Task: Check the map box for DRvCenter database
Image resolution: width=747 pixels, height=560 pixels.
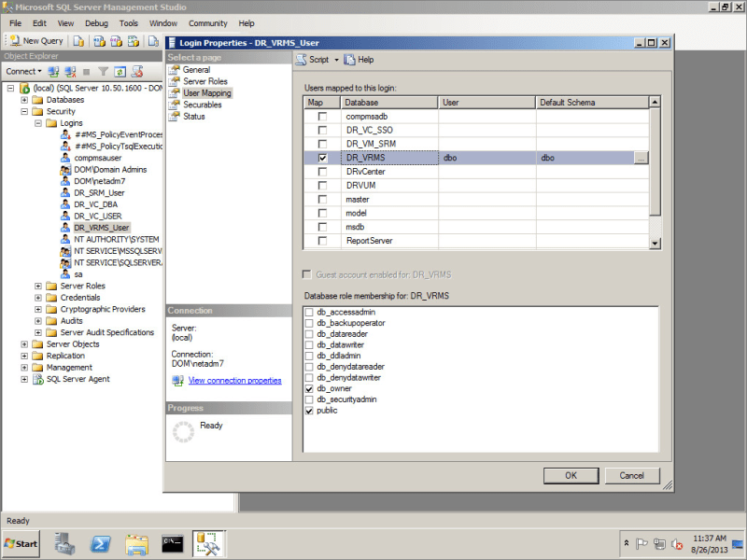Action: [x=322, y=172]
